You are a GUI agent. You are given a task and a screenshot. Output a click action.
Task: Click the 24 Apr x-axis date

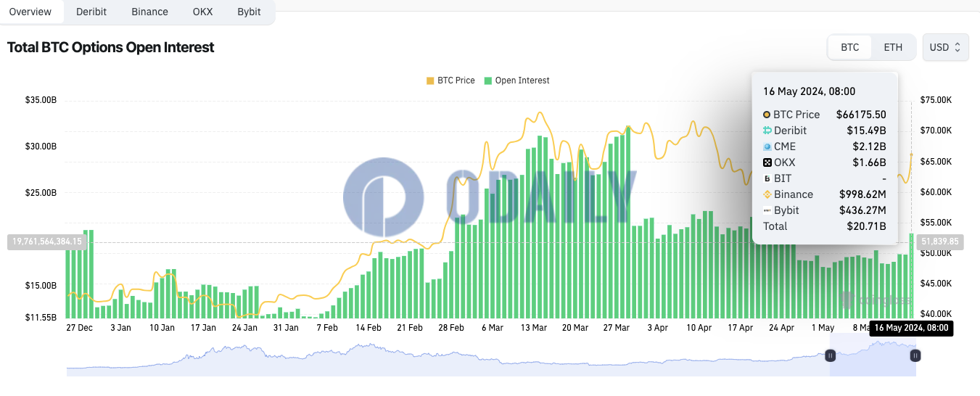point(782,328)
